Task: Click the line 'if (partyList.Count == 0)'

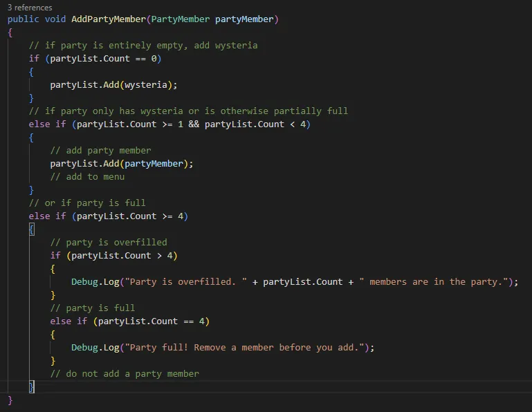Action: (95, 59)
